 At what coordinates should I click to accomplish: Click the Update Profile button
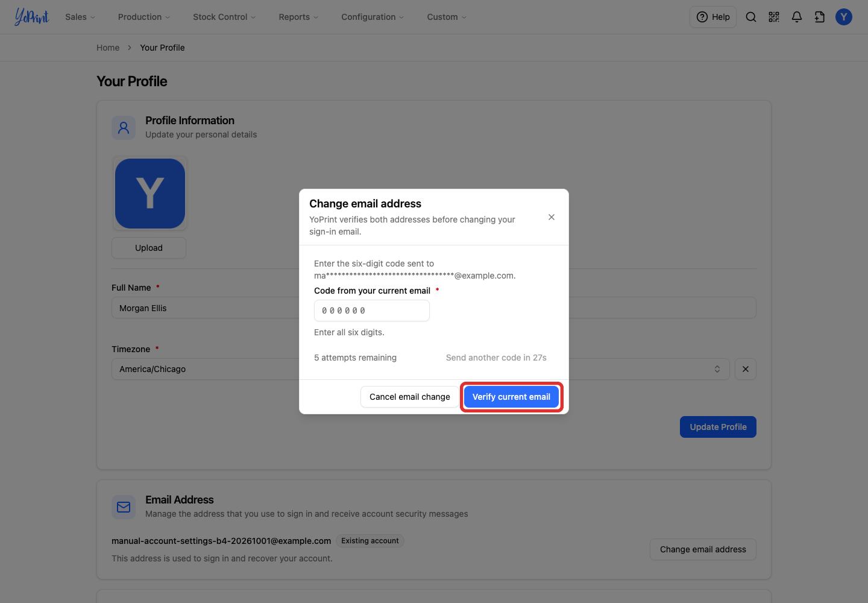[718, 427]
